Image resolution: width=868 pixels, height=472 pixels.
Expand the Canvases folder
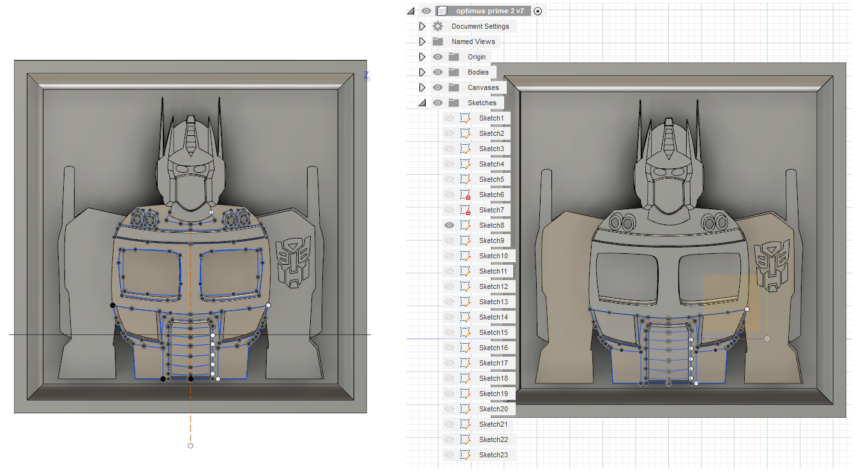click(x=422, y=87)
